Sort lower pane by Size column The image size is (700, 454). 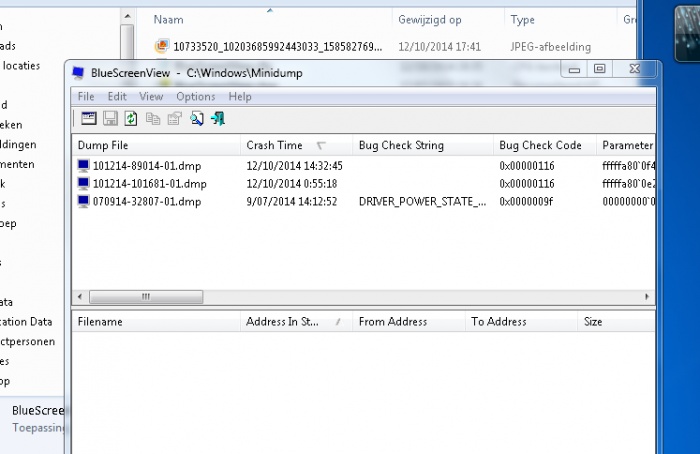[x=617, y=321]
